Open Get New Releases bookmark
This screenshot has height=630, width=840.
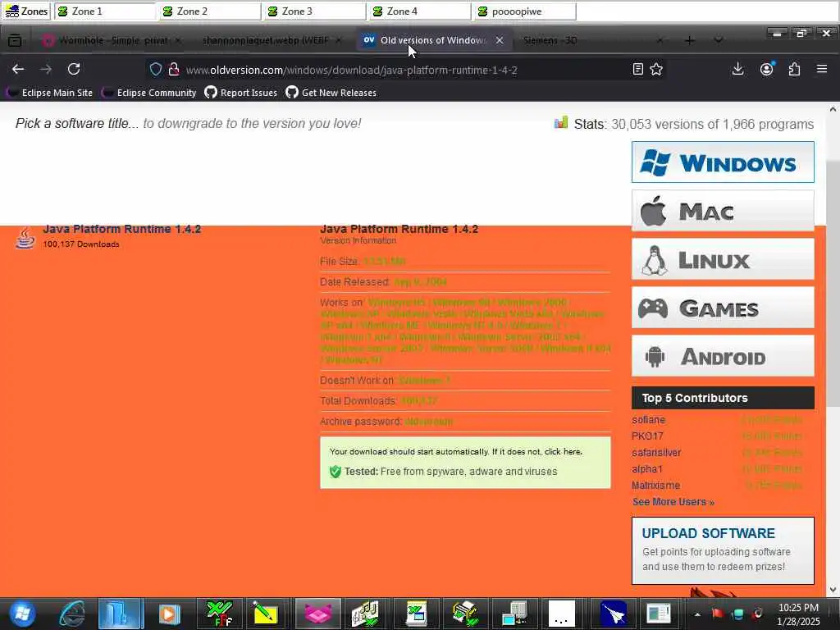click(x=331, y=93)
